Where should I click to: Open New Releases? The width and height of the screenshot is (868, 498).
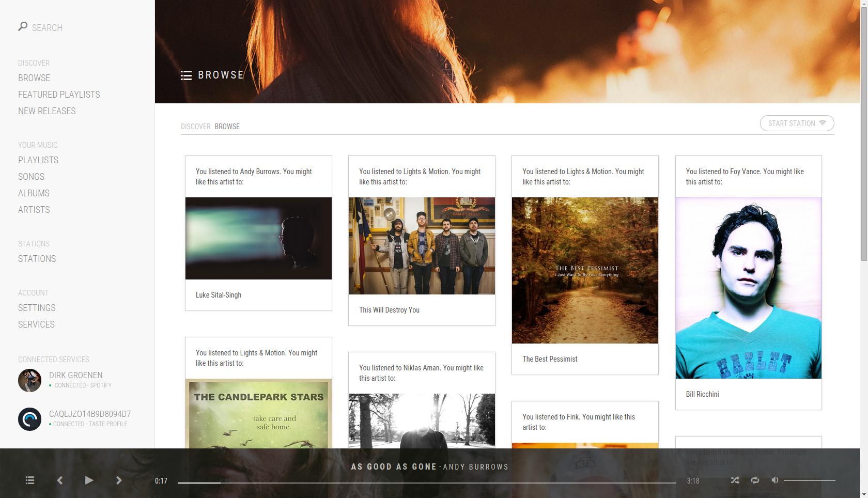pos(47,111)
